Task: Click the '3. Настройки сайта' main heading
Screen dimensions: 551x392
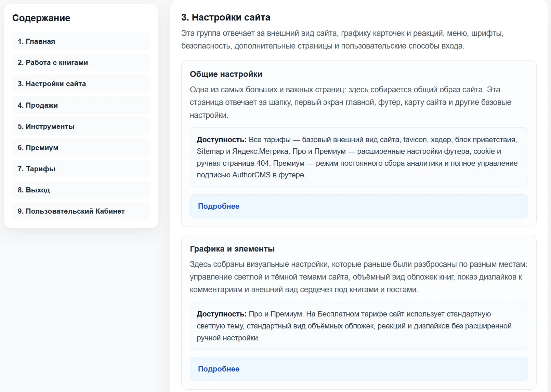Action: 226,17
